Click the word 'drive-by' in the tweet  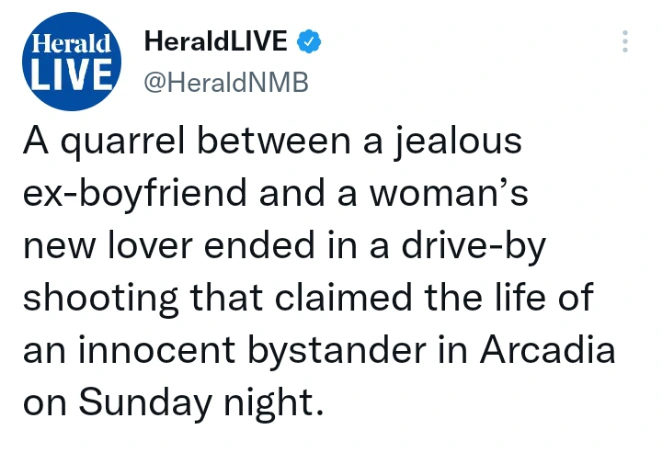click(x=474, y=247)
